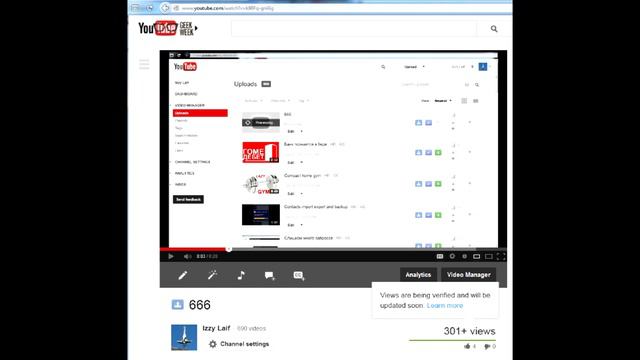This screenshot has height=360, width=640.
Task: Open the player settings gear
Action: (x=464, y=256)
